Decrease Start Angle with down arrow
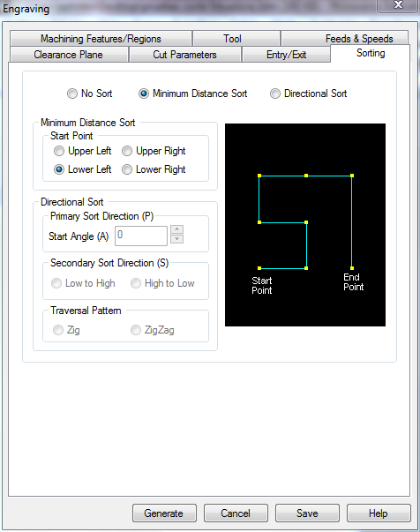 tap(176, 239)
